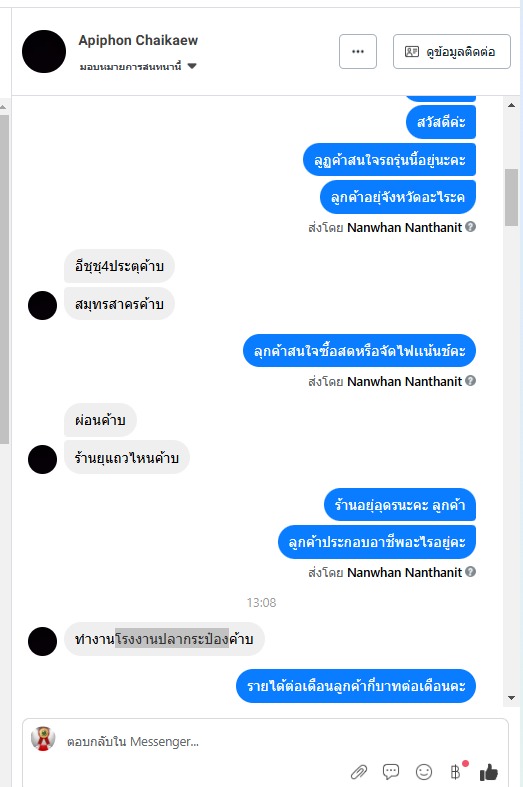Screen dimensions: 523x787
Task: Click the paperclip attachment icon
Action: click(358, 772)
